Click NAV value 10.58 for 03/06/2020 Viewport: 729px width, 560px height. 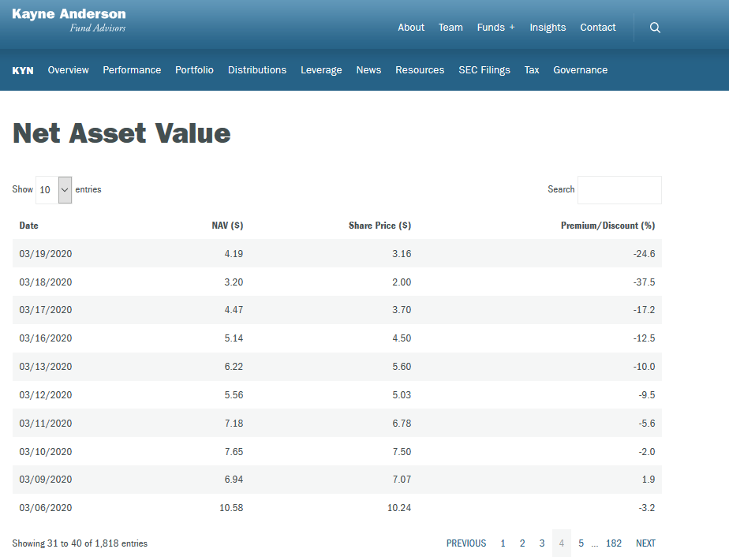231,508
